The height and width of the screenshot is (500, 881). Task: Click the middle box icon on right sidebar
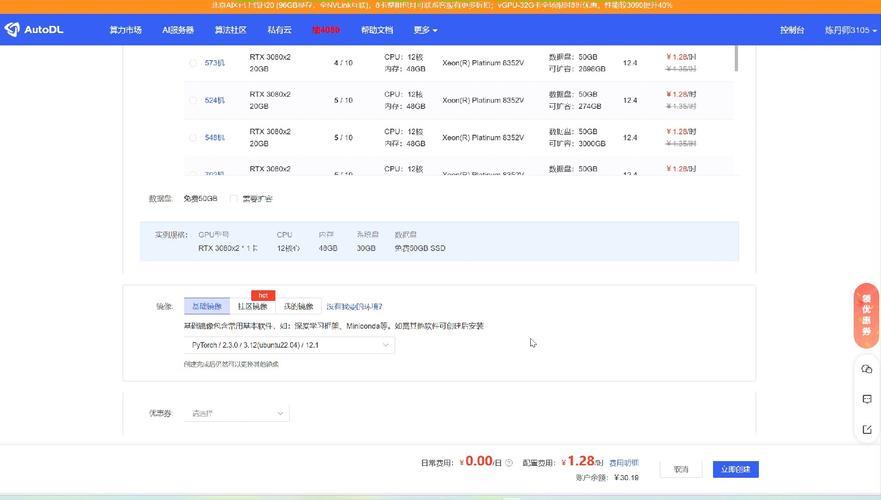tap(866, 399)
